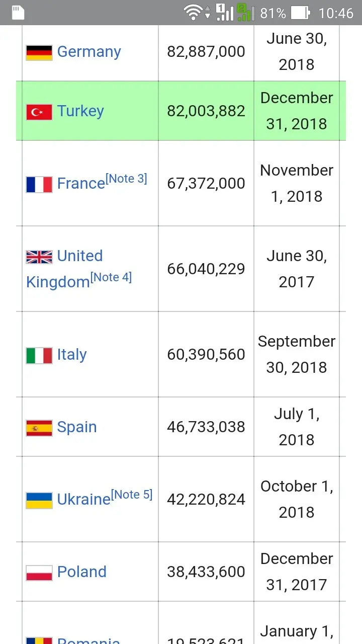Tap the Wi-Fi status bar icon
The height and width of the screenshot is (644, 362).
coord(193,13)
